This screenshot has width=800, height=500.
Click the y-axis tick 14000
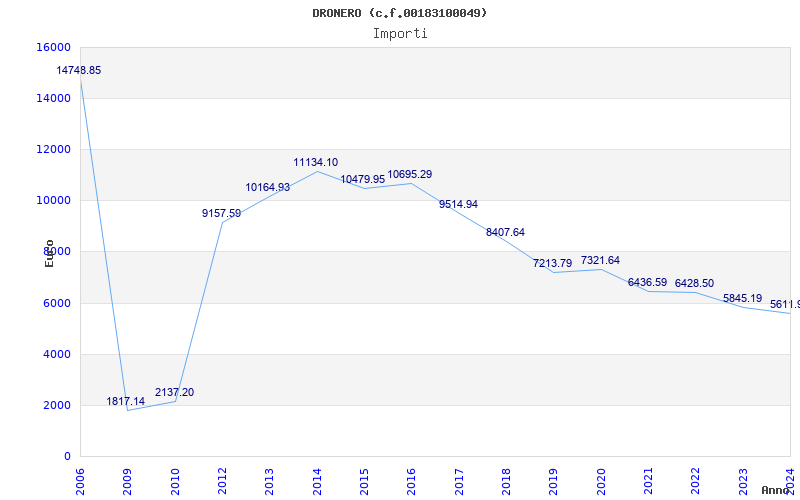click(54, 98)
